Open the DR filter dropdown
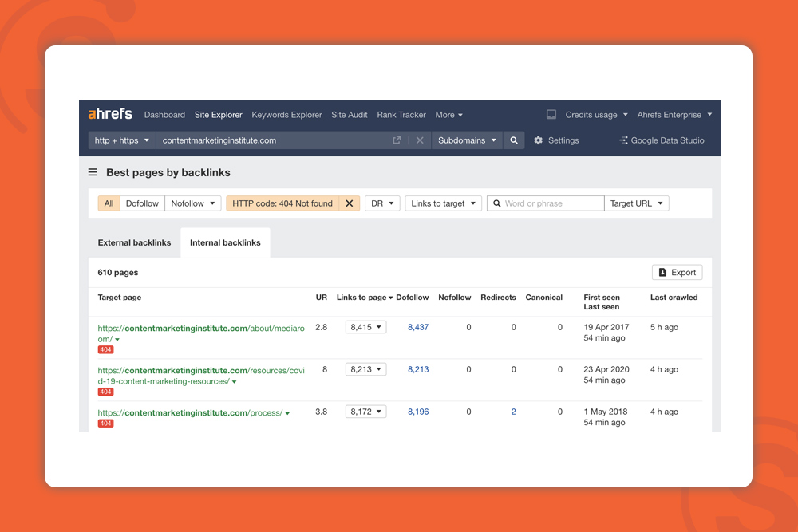The width and height of the screenshot is (798, 532). [x=382, y=203]
